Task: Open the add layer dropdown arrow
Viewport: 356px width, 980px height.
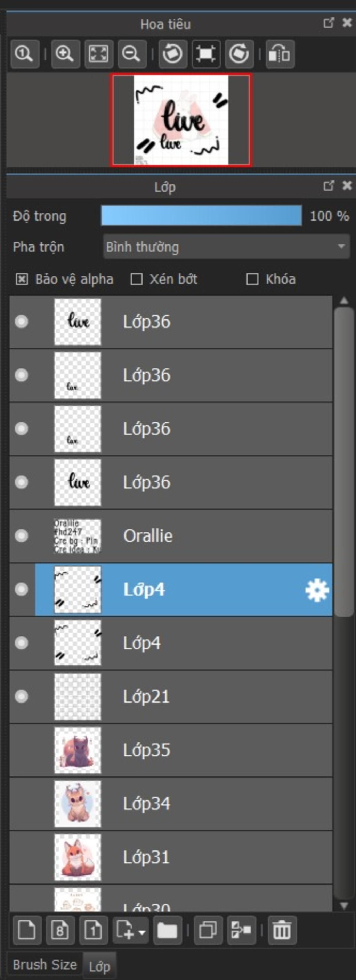Action: [x=142, y=932]
